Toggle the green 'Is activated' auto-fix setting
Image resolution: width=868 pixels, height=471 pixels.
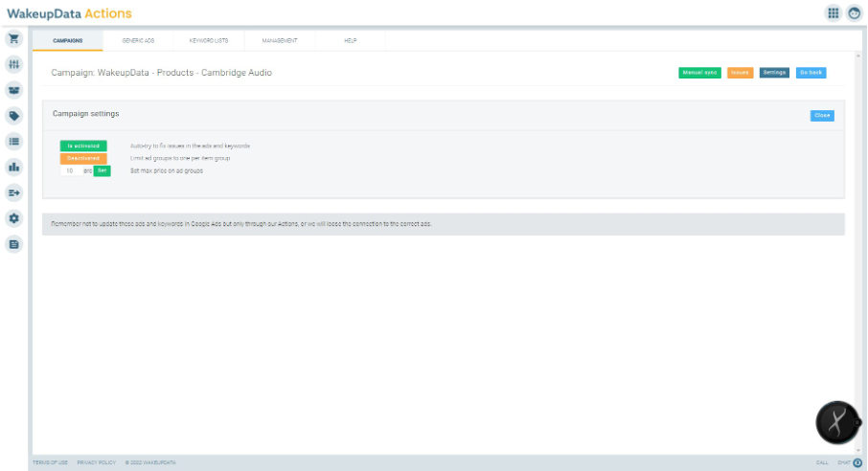(x=83, y=146)
